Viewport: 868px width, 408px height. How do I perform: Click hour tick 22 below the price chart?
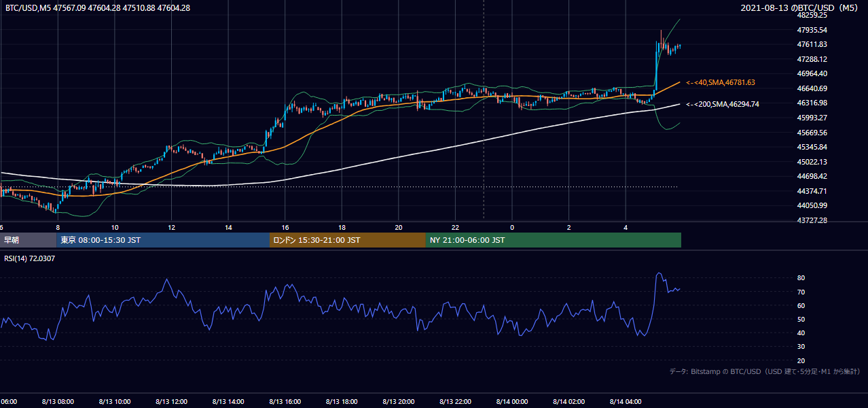[x=455, y=227]
